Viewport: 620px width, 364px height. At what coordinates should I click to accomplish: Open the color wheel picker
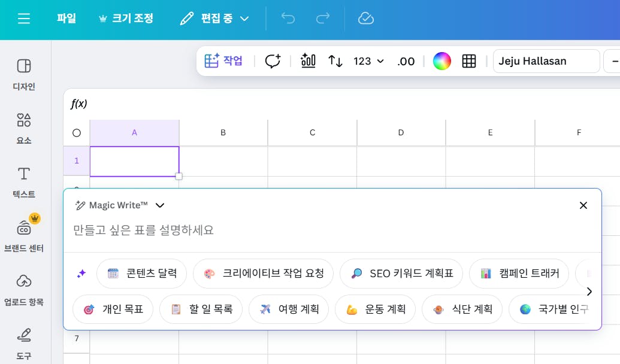pos(442,60)
